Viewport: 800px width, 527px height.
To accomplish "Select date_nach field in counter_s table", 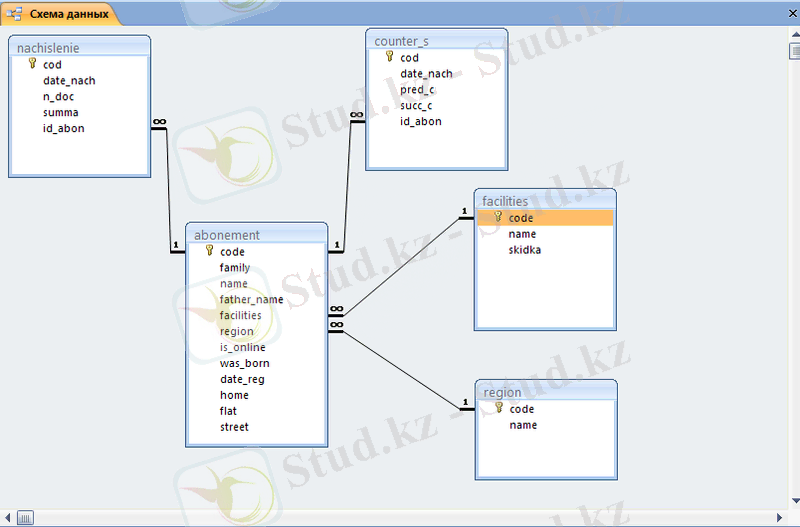I will coord(426,73).
